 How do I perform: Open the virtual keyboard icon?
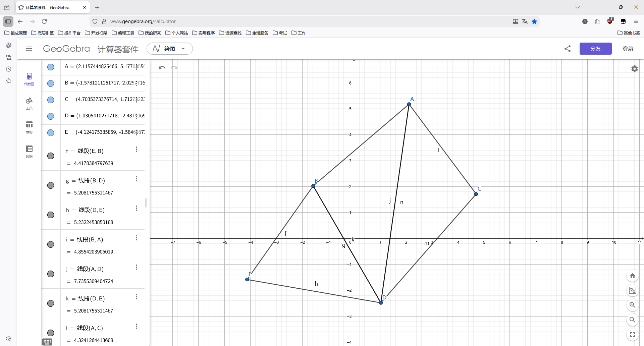pos(47,342)
